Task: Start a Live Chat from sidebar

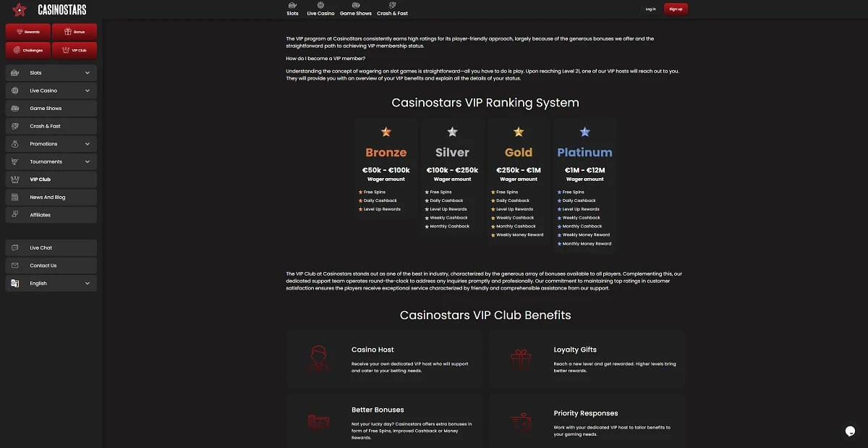Action: [x=51, y=248]
